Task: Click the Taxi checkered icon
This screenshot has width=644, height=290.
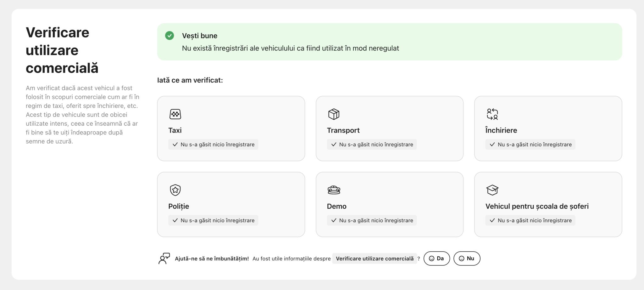Action: (x=175, y=114)
